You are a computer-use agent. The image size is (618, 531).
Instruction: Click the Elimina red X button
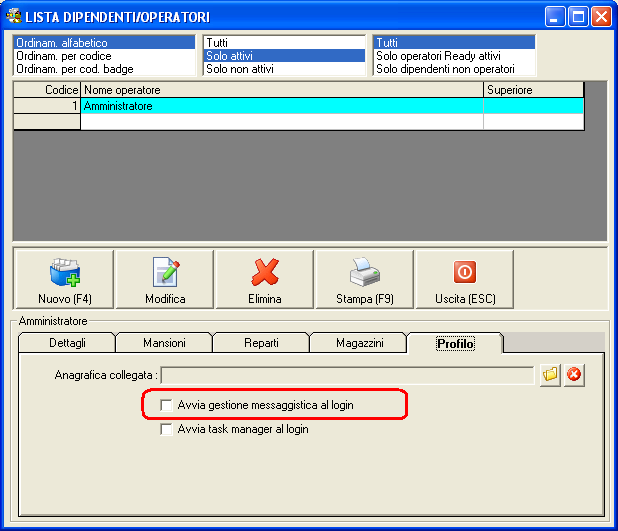pyautogui.click(x=265, y=279)
